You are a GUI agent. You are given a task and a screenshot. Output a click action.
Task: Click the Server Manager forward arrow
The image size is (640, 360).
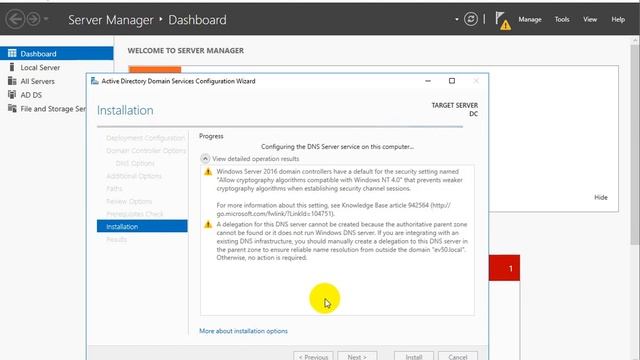33,19
